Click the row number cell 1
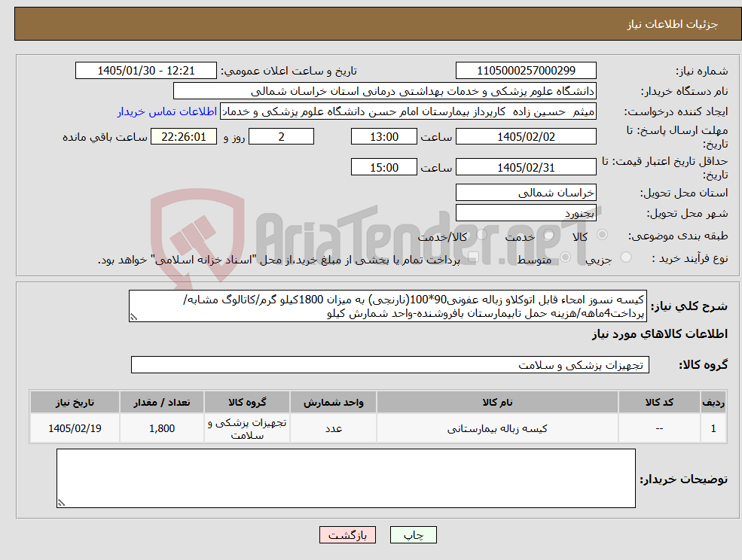The height and width of the screenshot is (560, 742). 713,428
